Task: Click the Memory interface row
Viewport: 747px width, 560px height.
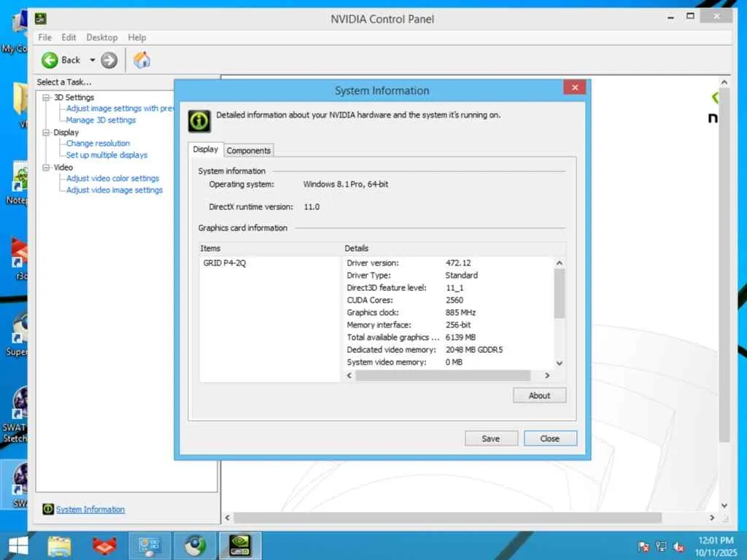Action: coord(448,324)
